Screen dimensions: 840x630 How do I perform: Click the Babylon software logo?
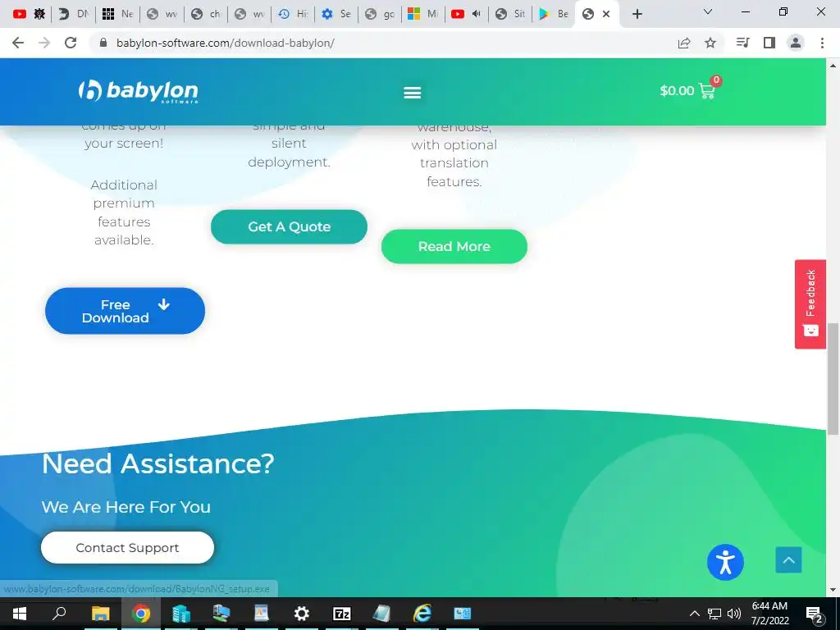[138, 91]
